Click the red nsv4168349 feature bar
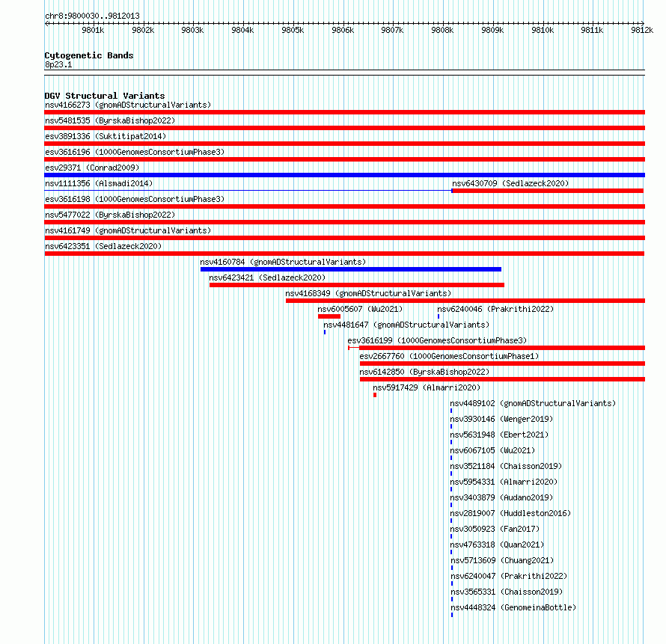 pyautogui.click(x=465, y=301)
